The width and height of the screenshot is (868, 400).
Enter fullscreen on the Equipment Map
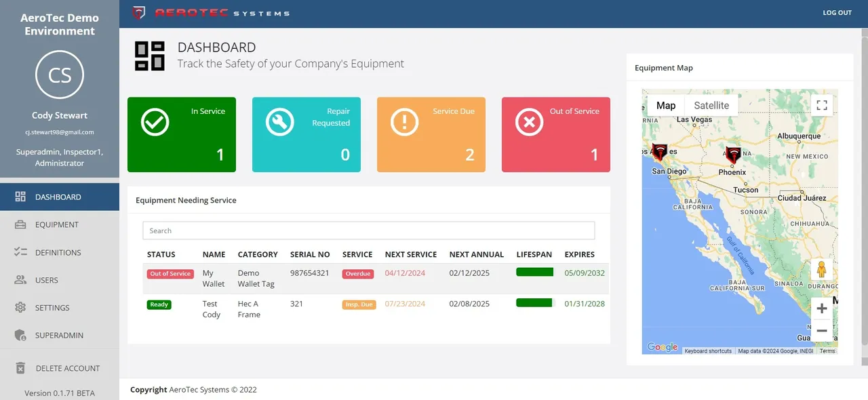pyautogui.click(x=822, y=105)
